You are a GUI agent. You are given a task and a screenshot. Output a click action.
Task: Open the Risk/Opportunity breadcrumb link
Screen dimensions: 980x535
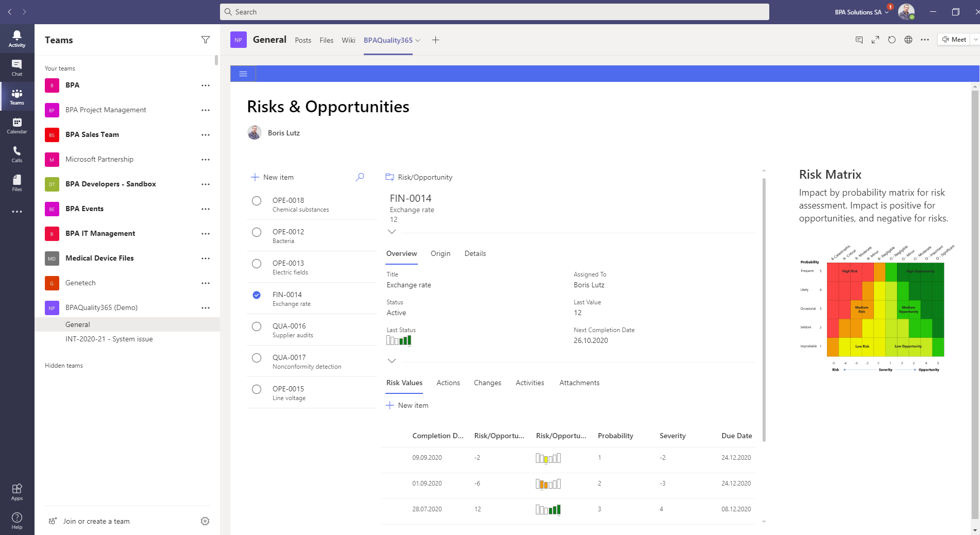tap(419, 177)
